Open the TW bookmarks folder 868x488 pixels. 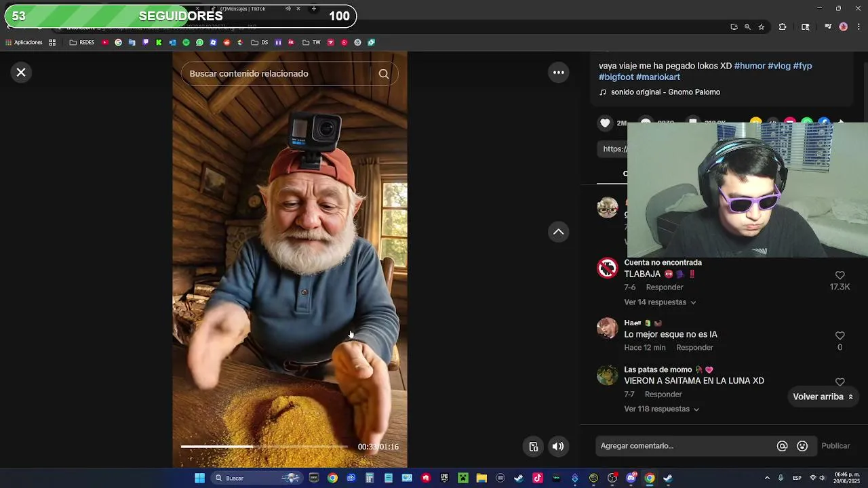pyautogui.click(x=312, y=43)
